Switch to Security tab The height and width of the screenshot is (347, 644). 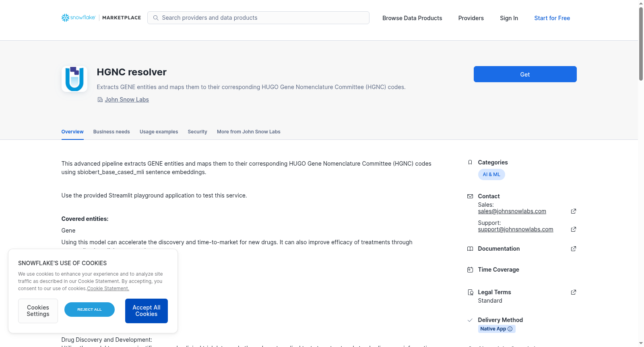point(197,132)
